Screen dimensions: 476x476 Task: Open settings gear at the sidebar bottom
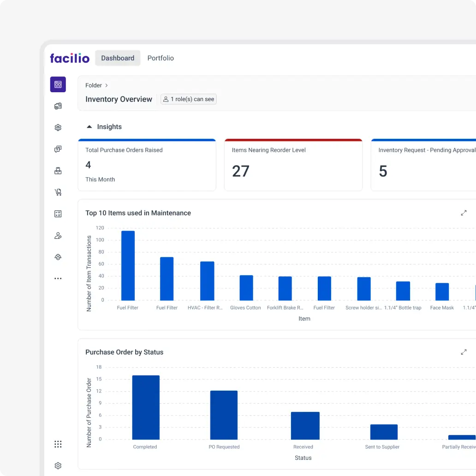coord(58,466)
